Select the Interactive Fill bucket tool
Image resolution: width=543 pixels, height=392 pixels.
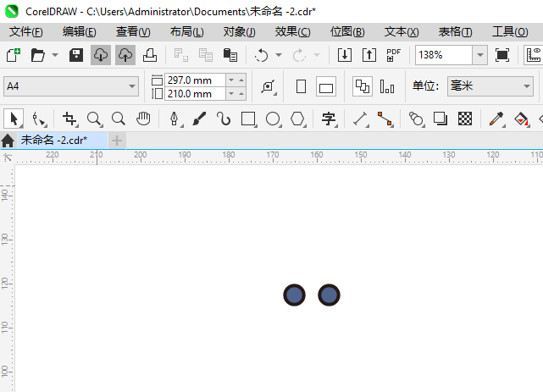[x=522, y=119]
